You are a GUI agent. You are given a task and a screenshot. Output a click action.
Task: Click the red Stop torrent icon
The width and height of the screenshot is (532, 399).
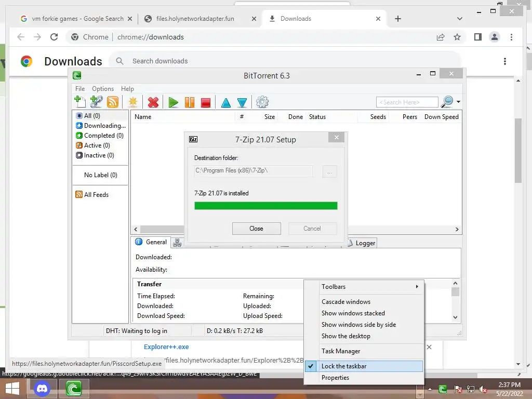(x=206, y=102)
